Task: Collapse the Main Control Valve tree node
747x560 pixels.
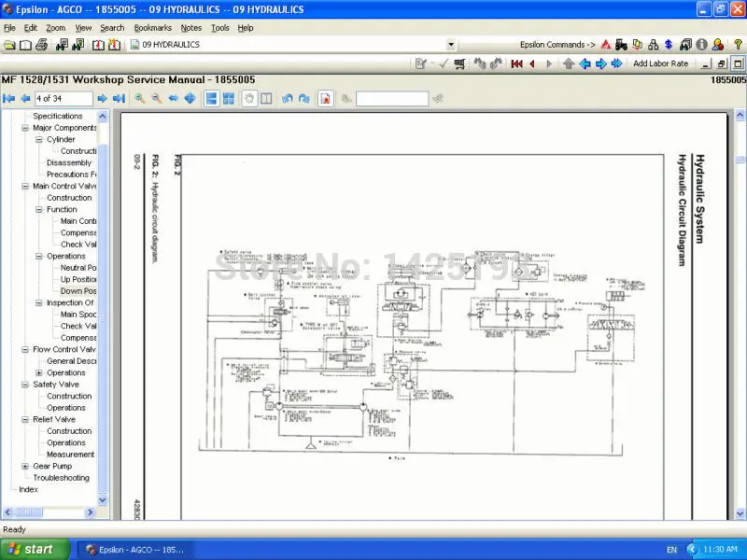Action: tap(25, 186)
